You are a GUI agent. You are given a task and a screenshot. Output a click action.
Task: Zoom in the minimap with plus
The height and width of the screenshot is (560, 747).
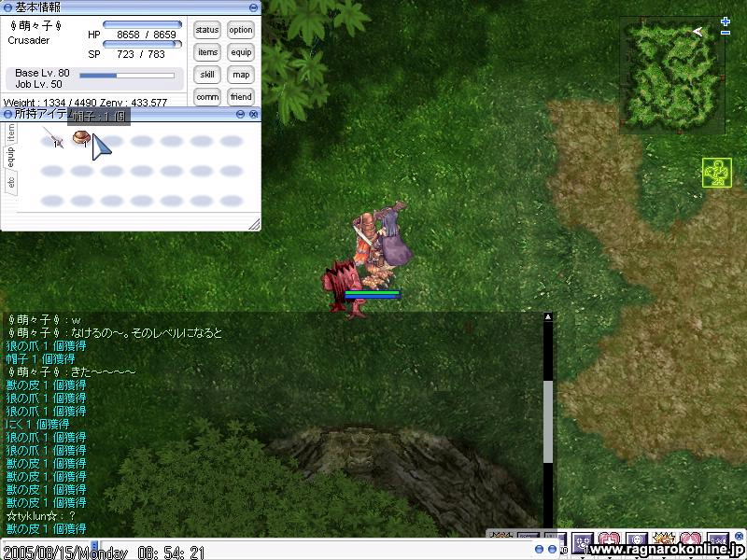(726, 21)
